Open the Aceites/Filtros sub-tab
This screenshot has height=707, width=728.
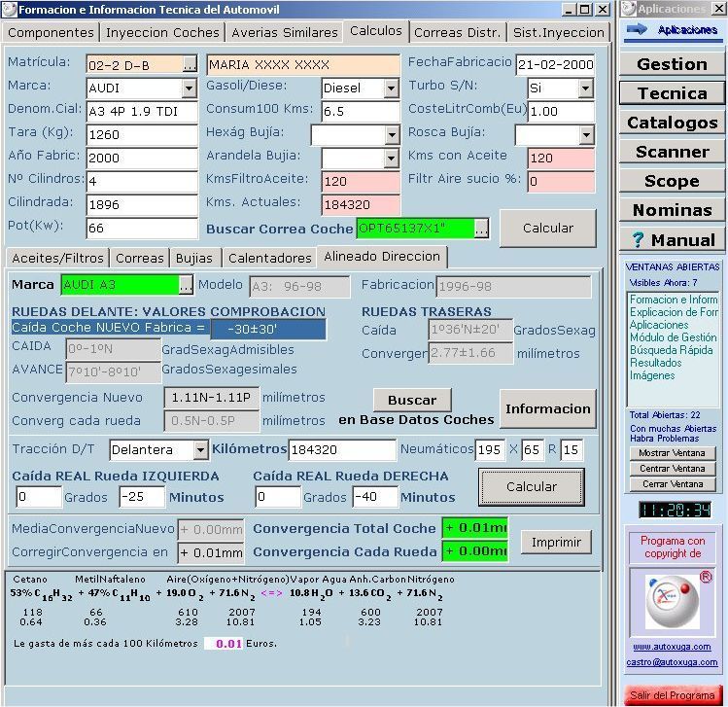(57, 258)
